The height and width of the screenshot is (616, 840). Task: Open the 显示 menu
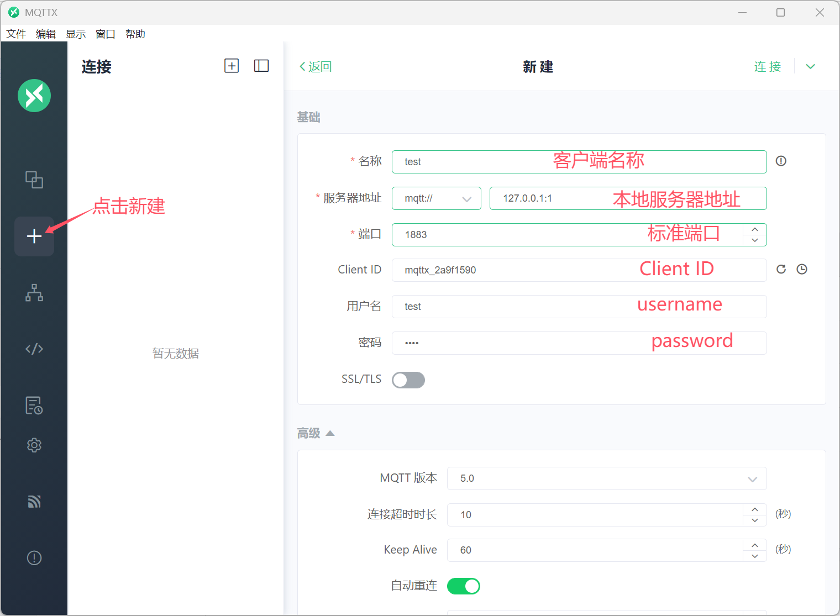point(76,34)
